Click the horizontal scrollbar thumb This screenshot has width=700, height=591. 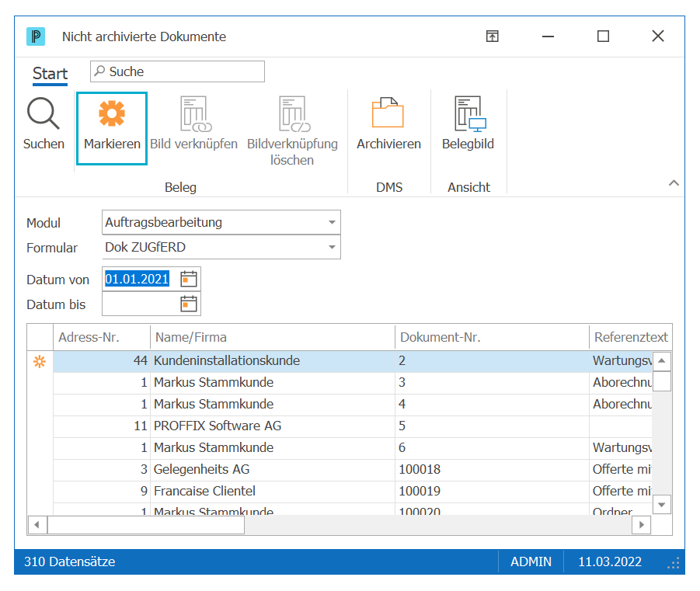[146, 524]
